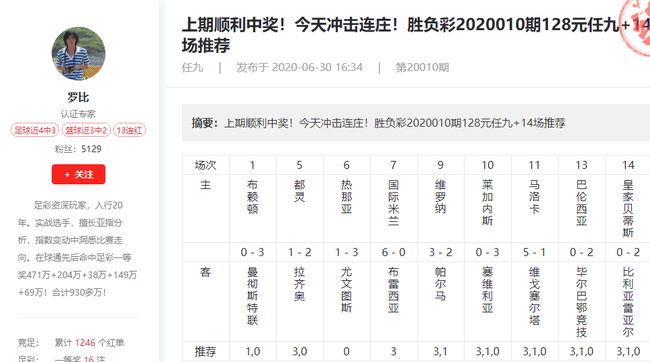Click away team 比利亚雷亚尔 cell
The image size is (650, 362).
click(628, 302)
